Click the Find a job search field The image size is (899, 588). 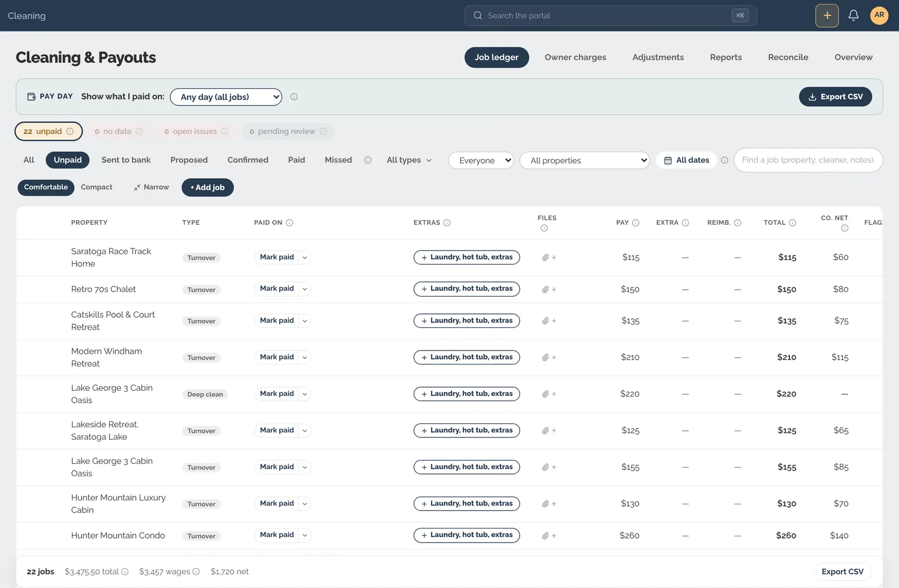coord(808,160)
